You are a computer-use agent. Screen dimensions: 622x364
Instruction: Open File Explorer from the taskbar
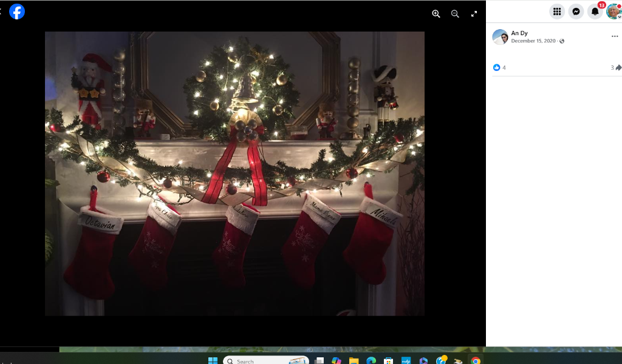click(x=354, y=360)
